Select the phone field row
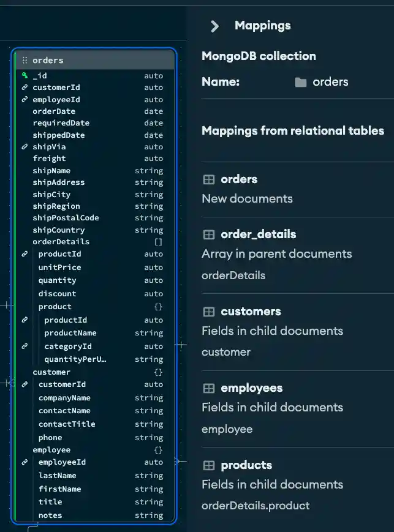This screenshot has width=394, height=532. [x=95, y=438]
